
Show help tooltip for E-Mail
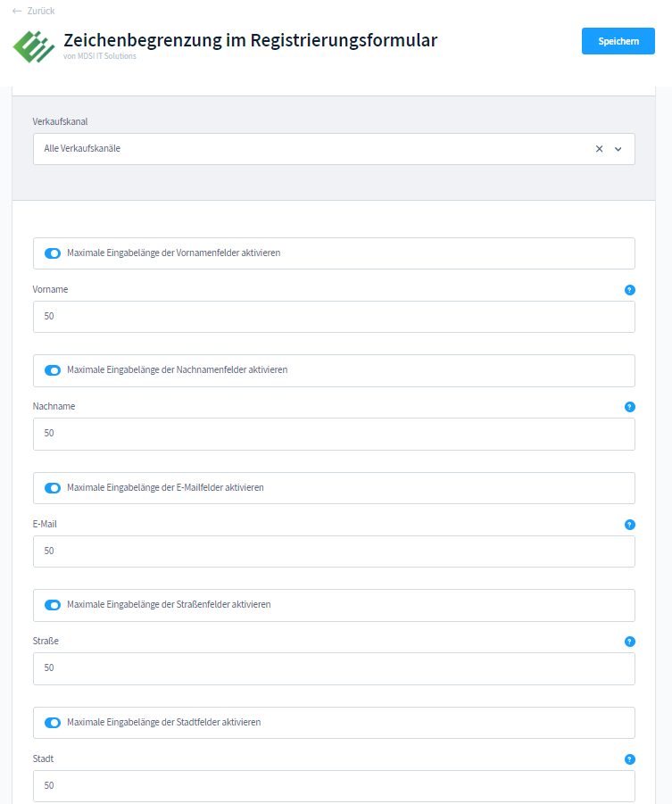[630, 525]
